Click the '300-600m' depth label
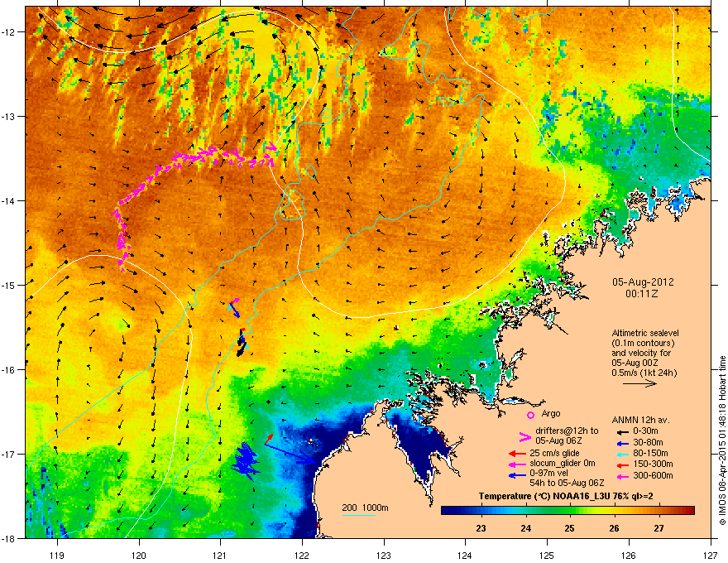Viewport: 728px width, 563px height. [x=653, y=475]
